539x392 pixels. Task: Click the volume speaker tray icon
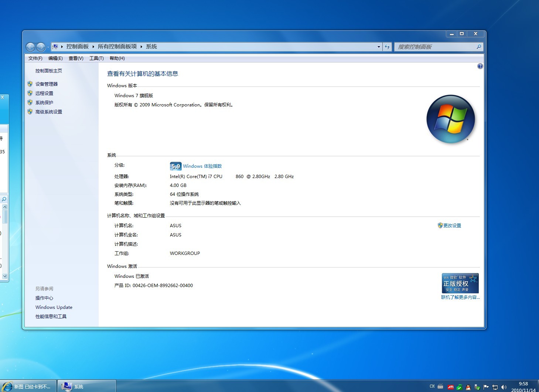[504, 387]
